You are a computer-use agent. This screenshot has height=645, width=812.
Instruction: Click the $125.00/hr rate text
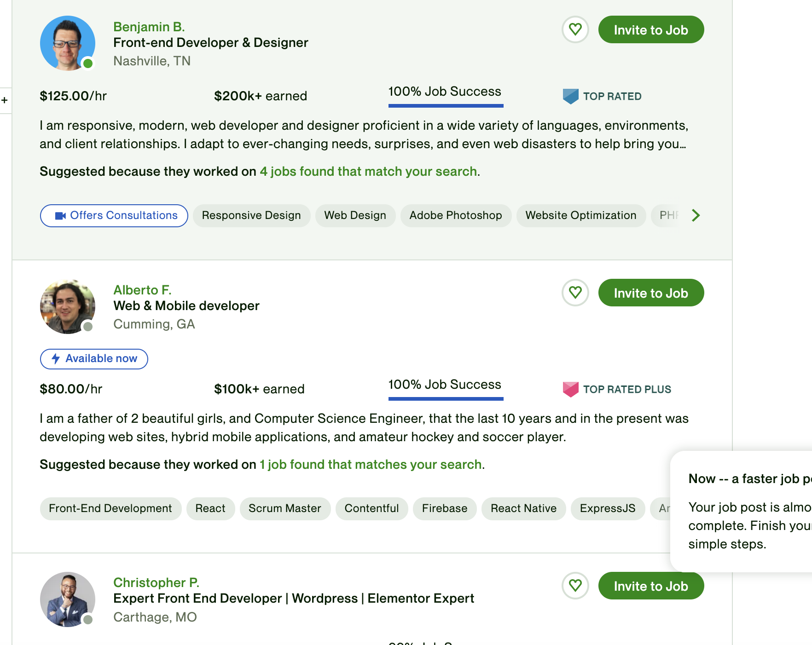click(73, 96)
